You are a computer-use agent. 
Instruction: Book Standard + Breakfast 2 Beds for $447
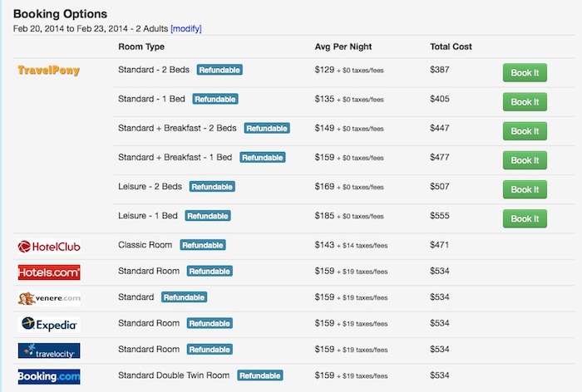tap(525, 131)
